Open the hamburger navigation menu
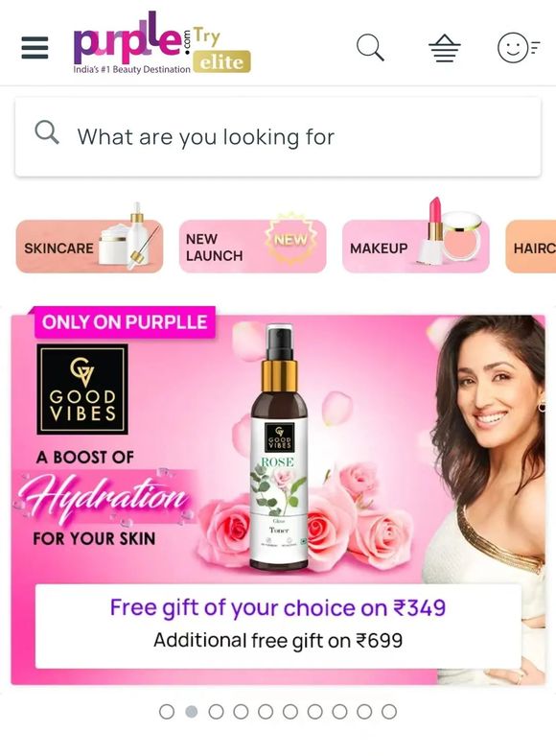Image resolution: width=556 pixels, height=756 pixels. tap(35, 48)
